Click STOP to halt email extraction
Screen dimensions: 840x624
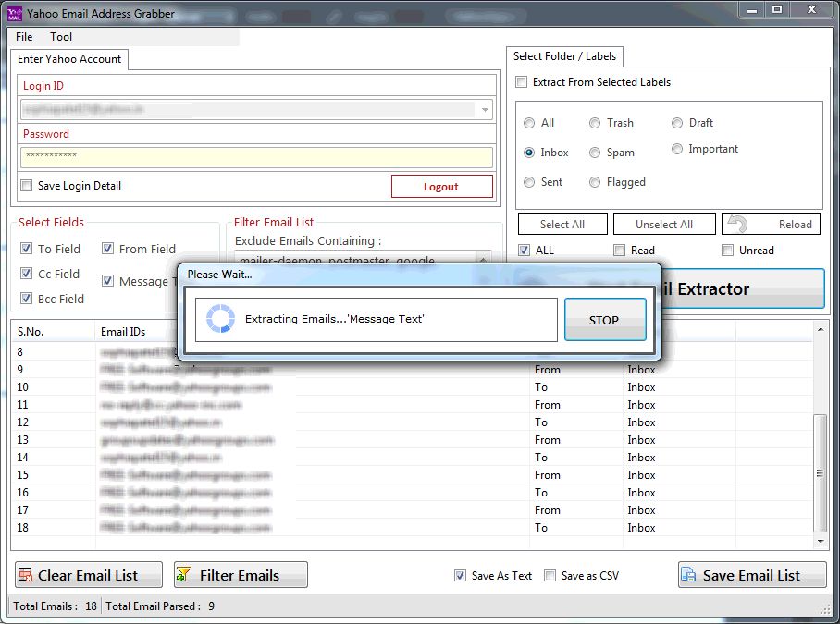click(605, 320)
